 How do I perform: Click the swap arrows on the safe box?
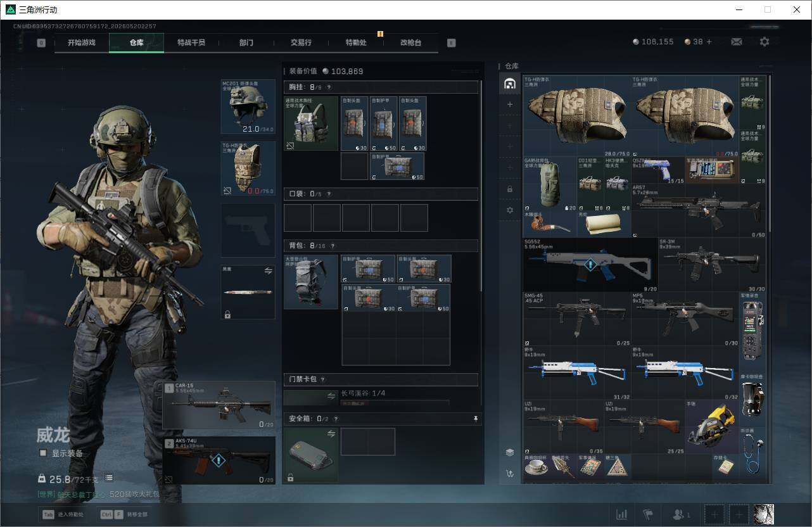(x=330, y=433)
